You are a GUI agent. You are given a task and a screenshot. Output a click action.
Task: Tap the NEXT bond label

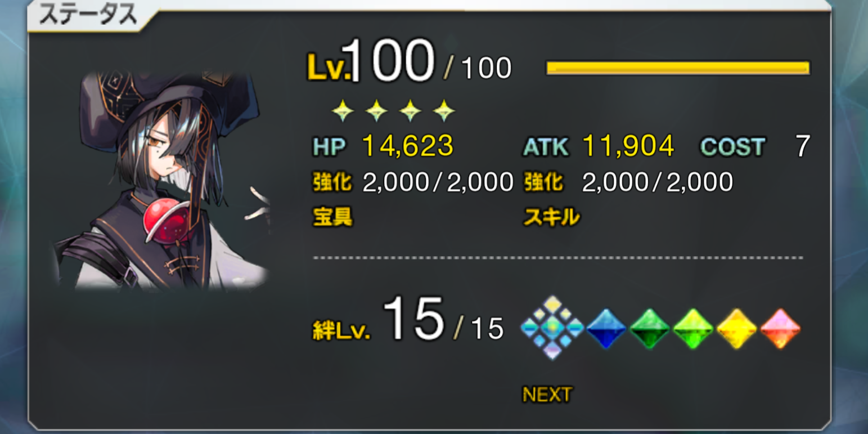[547, 395]
